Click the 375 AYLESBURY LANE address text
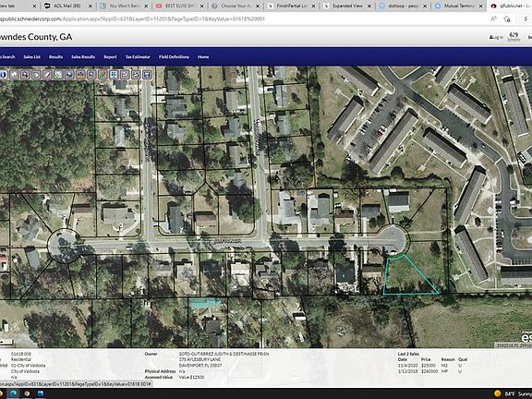The height and width of the screenshot is (399, 532). point(199,359)
